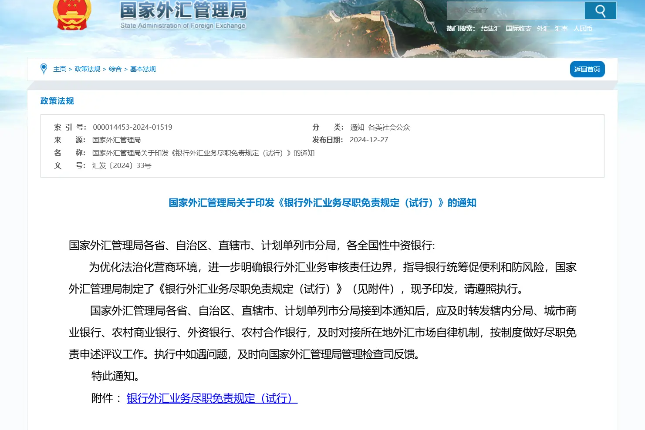The width and height of the screenshot is (645, 430).
Task: Click the 政策法规 section heading
Action: [57, 100]
